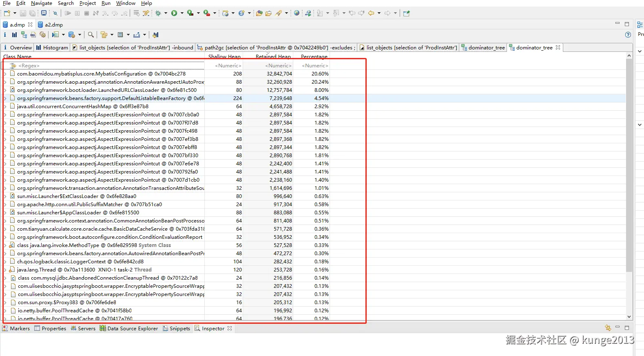Click the Open Perspective icon
This screenshot has width=644, height=356.
point(406,13)
